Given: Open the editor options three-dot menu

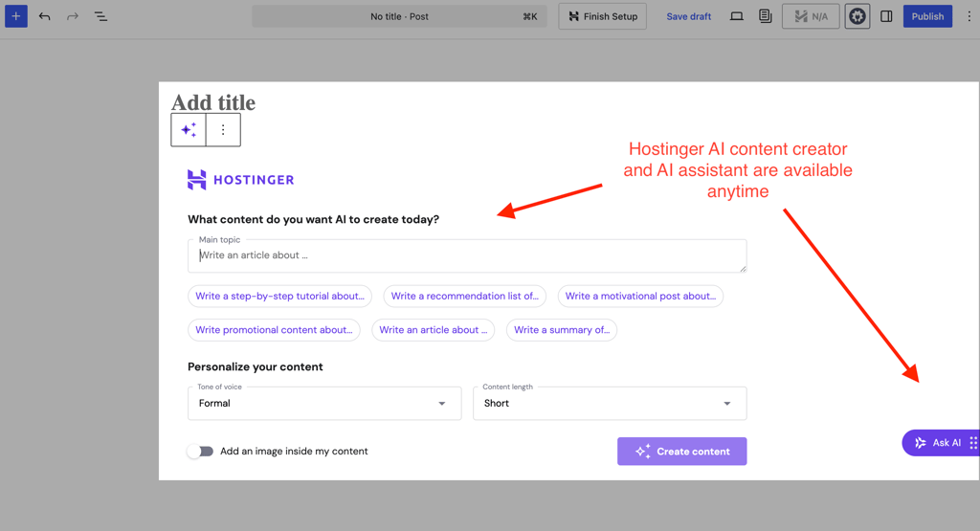Looking at the screenshot, I should (x=969, y=16).
